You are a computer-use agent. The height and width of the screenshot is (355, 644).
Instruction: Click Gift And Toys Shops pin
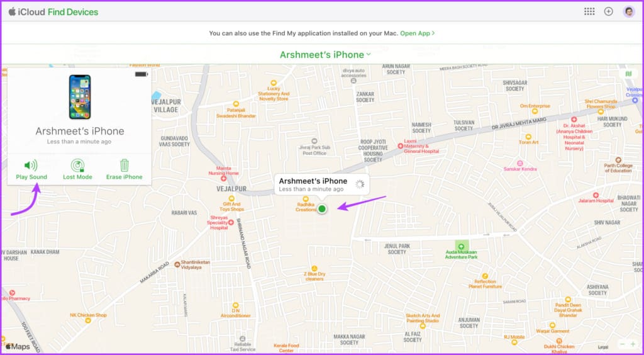point(231,198)
